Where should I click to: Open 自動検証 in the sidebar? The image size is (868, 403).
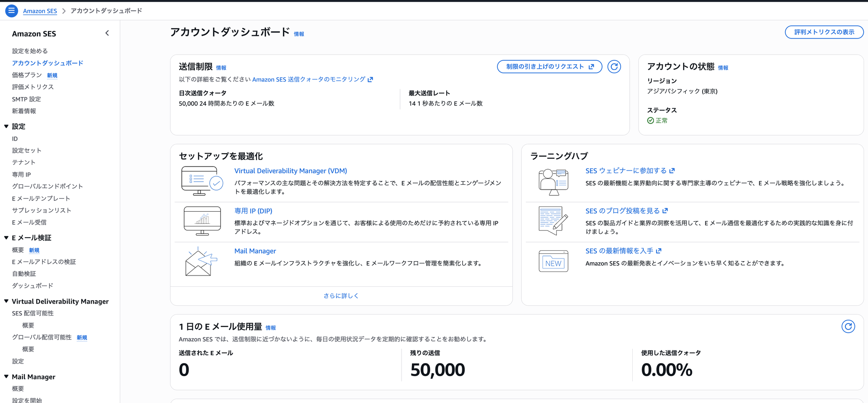(x=24, y=274)
